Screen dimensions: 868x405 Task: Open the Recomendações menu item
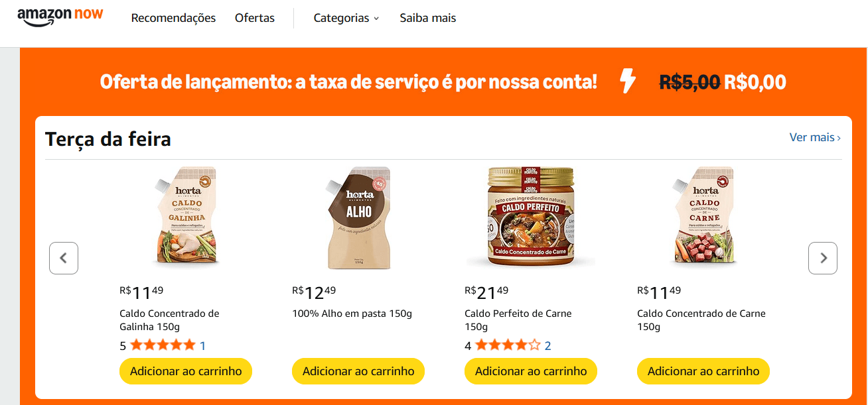click(173, 18)
